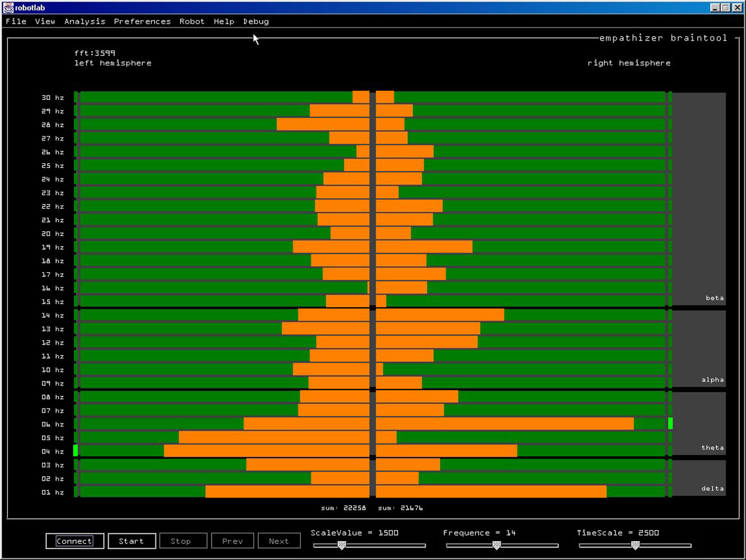Screen dimensions: 746x560
Task: Click the 04 hz left hemisphere orange bar
Action: 267,451
